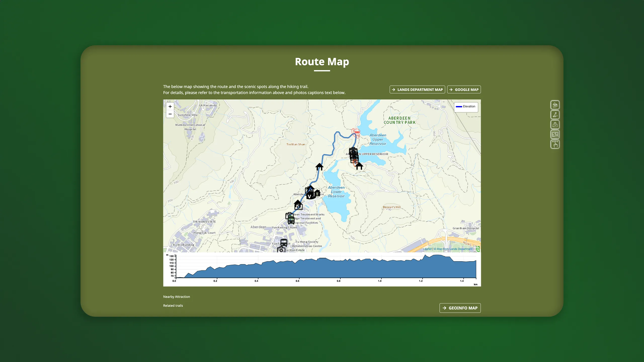Open the Lands Department Map link
Viewport: 644px width, 362px height.
coord(417,89)
